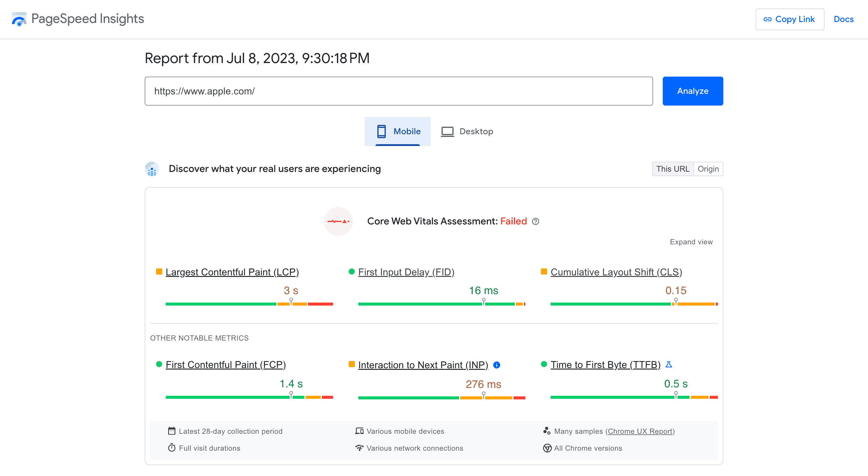The image size is (868, 476).
Task: Click 'Discover what your real users are experiencing'
Action: pyautogui.click(x=275, y=169)
